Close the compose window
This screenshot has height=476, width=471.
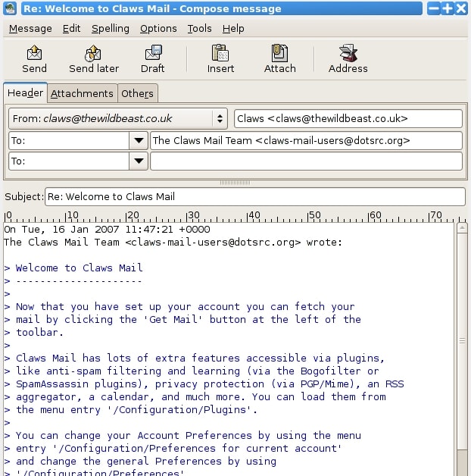click(x=461, y=8)
